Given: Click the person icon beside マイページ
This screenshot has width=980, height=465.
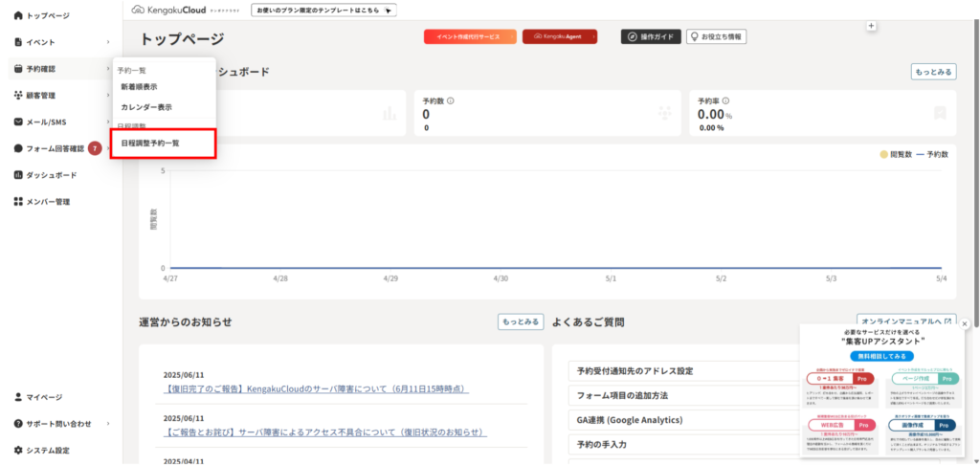Looking at the screenshot, I should [18, 397].
